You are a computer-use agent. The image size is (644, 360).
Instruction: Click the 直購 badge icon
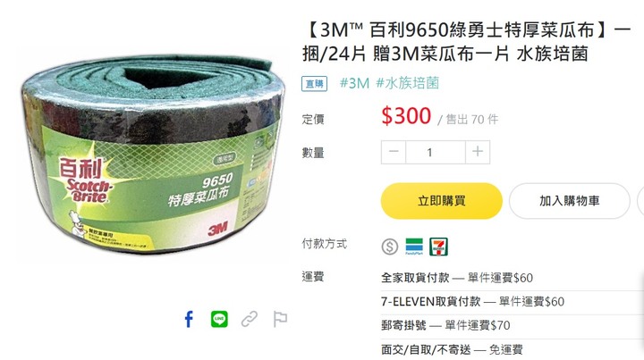tap(315, 84)
